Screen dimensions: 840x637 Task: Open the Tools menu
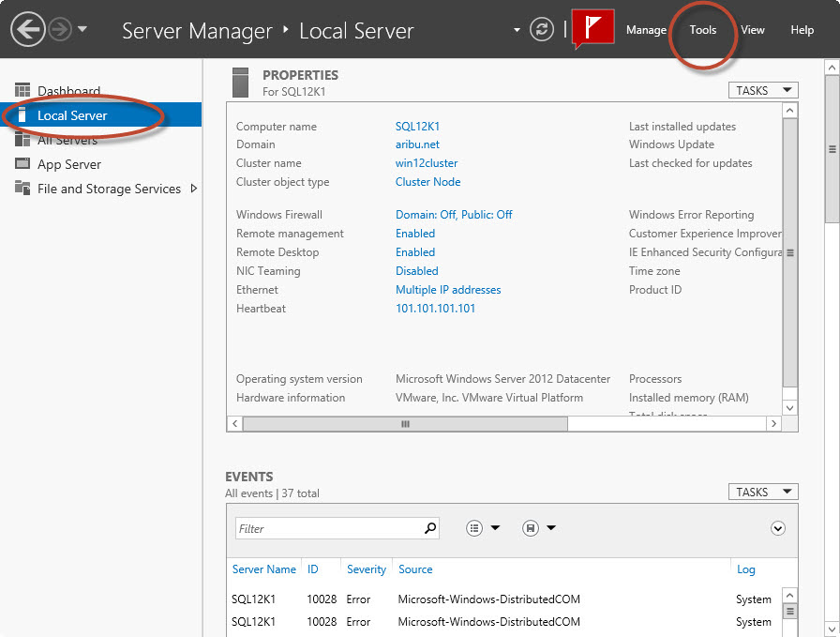[x=702, y=29]
